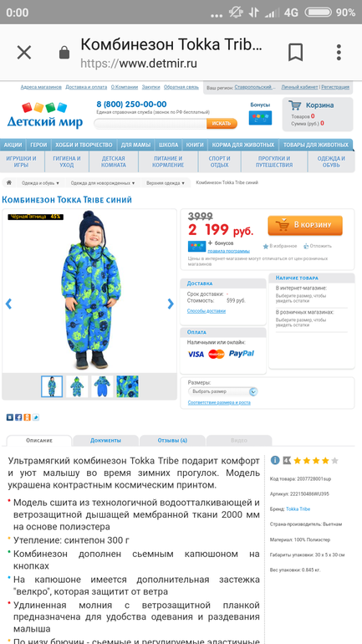
Task: Go to home via breadcrumb house icon
Action: click(8, 183)
